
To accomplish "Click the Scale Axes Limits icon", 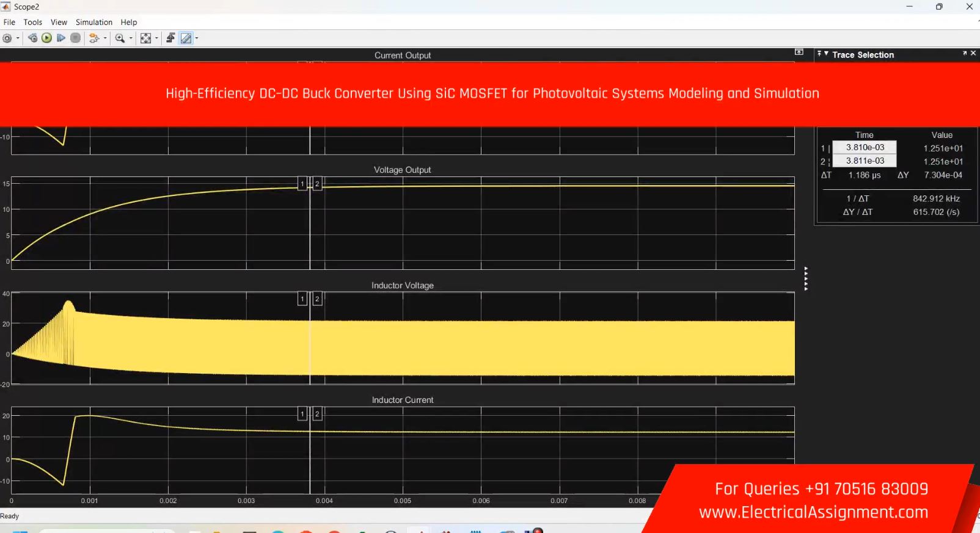I will click(145, 38).
